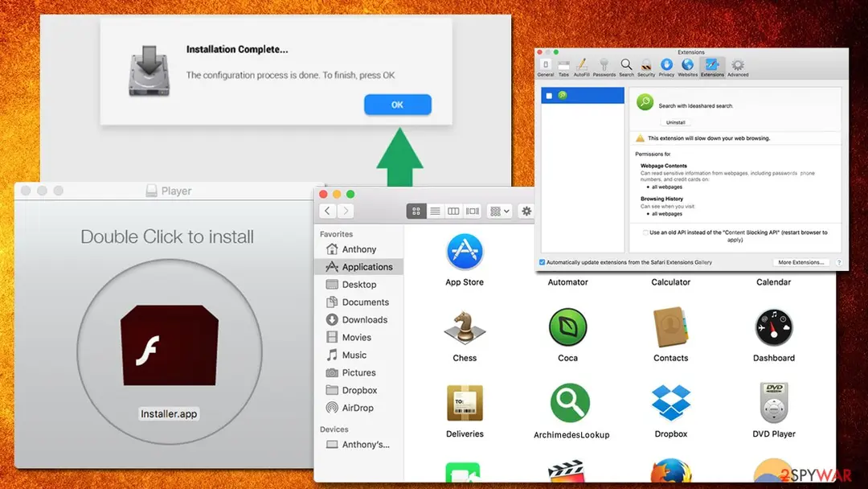Open Passwords pane in Safari preferences

(x=604, y=68)
